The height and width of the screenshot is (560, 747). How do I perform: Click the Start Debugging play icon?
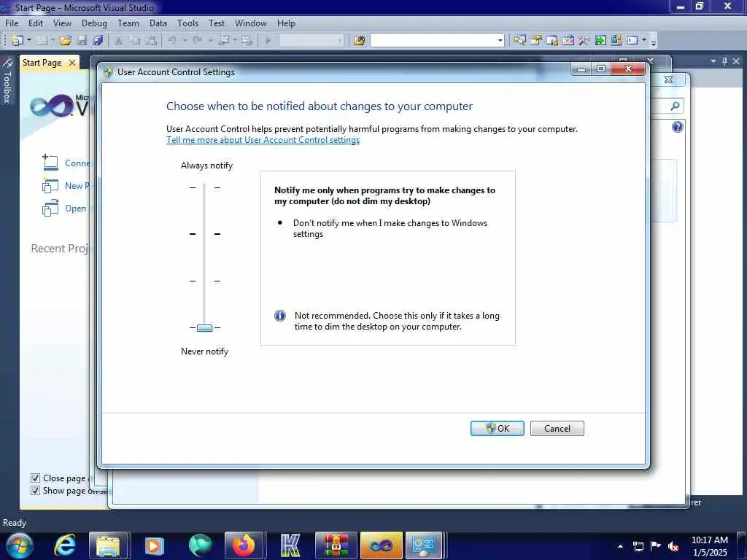point(268,41)
